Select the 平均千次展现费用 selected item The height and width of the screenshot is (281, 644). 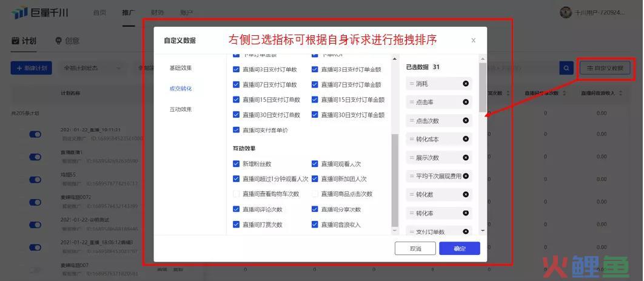438,176
